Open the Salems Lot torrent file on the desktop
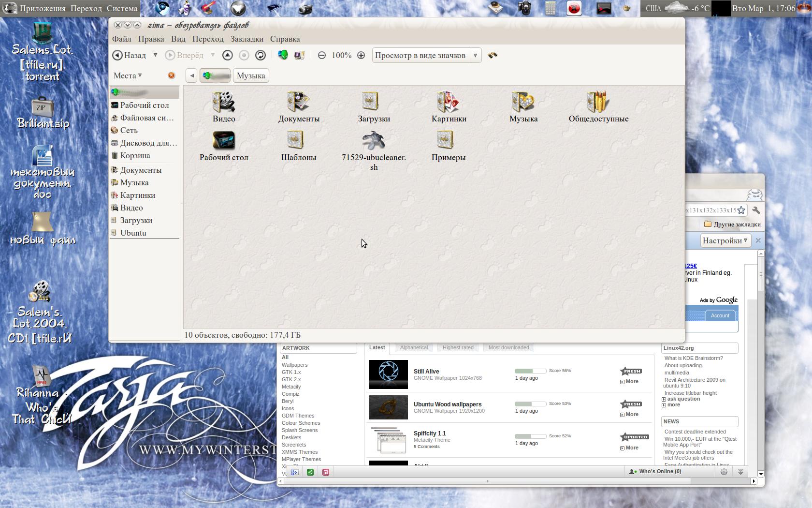Viewport: 812px width, 508px height. [x=42, y=51]
